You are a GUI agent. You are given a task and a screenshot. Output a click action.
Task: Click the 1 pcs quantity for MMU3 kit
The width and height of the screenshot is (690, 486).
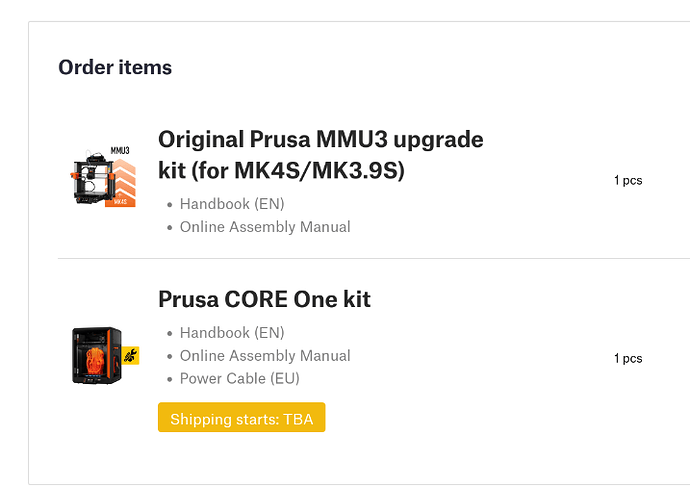coord(628,181)
